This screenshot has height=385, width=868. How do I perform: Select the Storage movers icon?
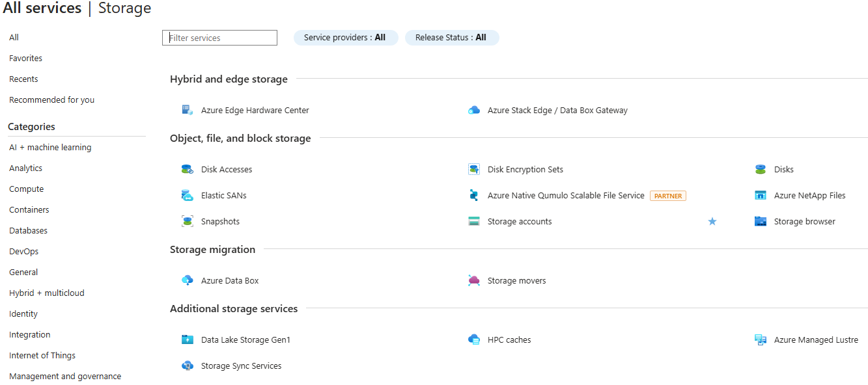pyautogui.click(x=474, y=280)
